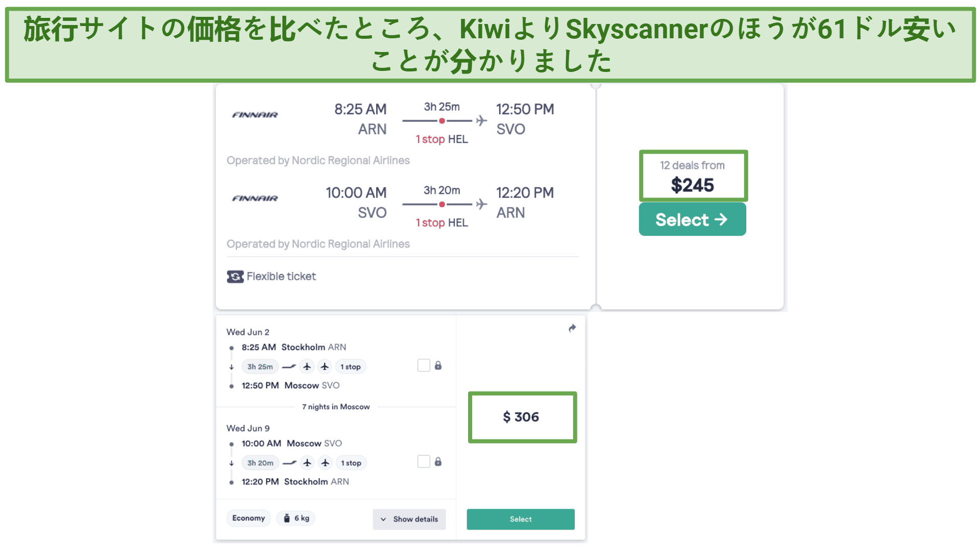Click airplane icon on outbound route line to SVO
This screenshot has height=546, width=980.
coord(481,121)
